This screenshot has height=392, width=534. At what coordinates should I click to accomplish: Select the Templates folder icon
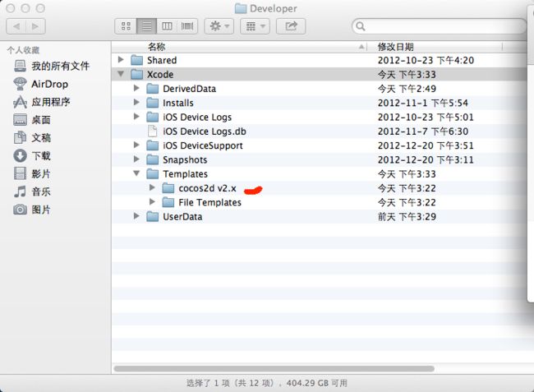[x=153, y=174]
